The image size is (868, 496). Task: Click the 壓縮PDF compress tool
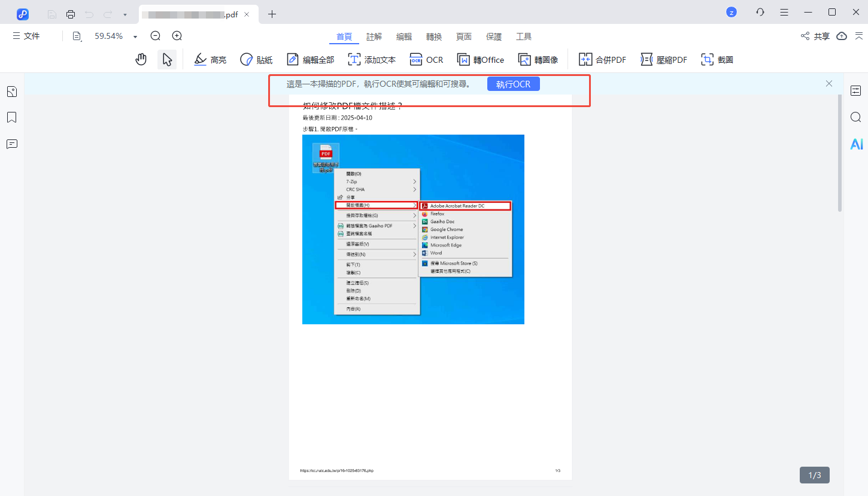(664, 59)
